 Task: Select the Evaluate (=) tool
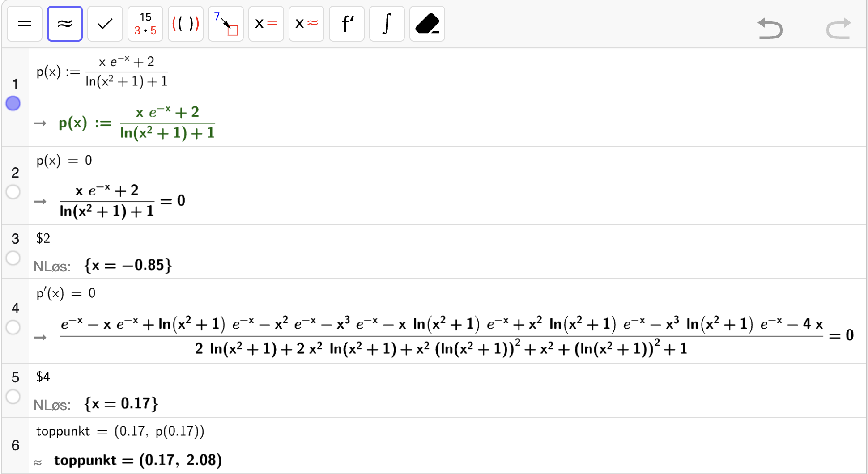tap(25, 24)
